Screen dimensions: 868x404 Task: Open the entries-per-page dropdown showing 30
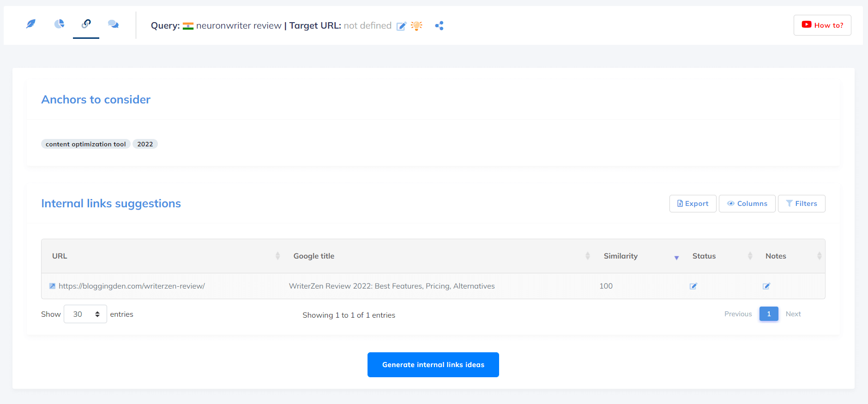[x=85, y=314]
